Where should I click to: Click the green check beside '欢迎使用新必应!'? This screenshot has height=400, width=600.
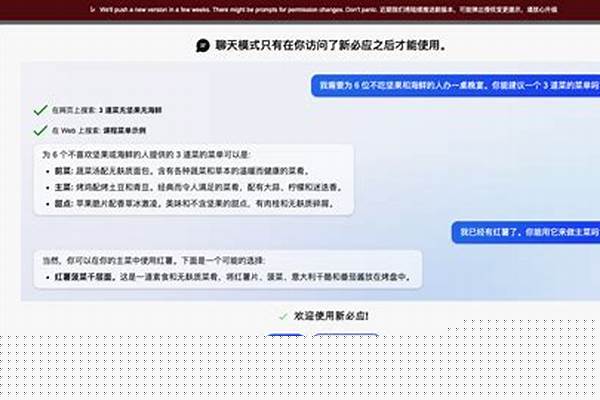283,316
